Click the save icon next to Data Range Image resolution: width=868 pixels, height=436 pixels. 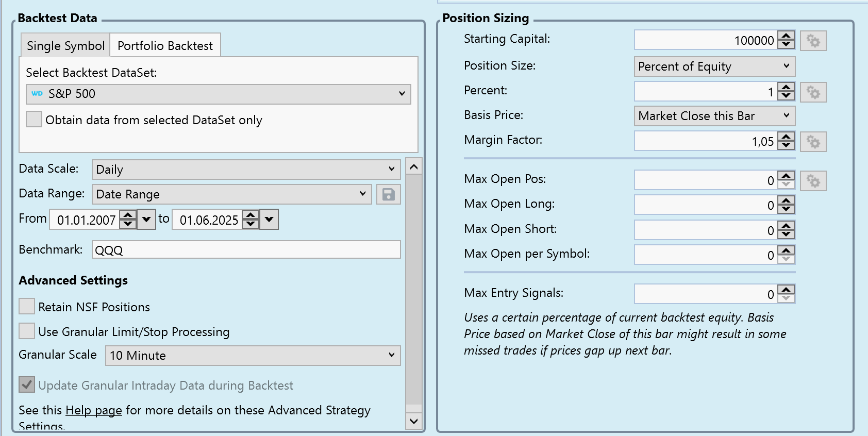388,194
